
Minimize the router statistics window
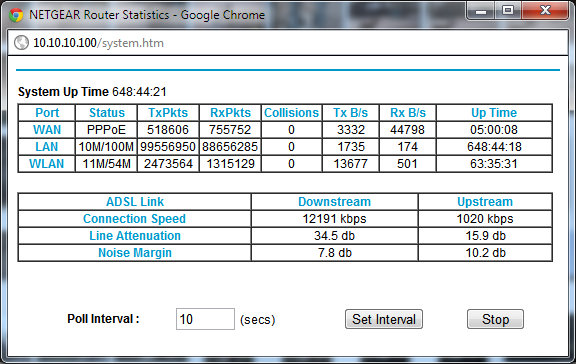[x=481, y=11]
